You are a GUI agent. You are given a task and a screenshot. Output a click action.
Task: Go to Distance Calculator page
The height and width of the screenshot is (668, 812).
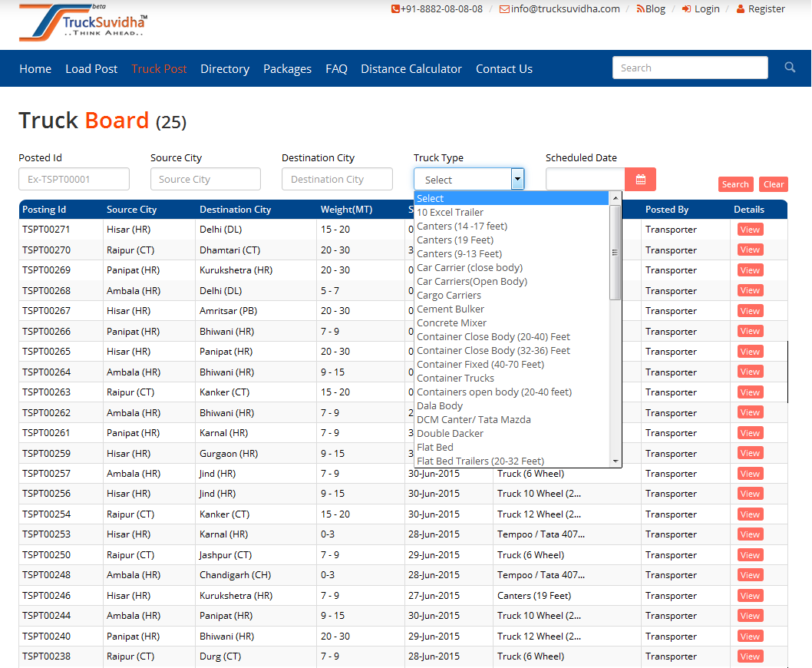click(411, 69)
